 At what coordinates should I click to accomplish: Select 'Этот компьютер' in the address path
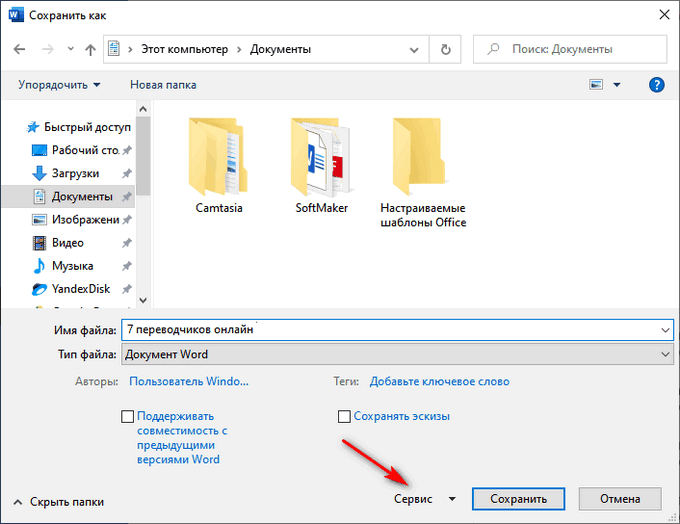point(184,49)
